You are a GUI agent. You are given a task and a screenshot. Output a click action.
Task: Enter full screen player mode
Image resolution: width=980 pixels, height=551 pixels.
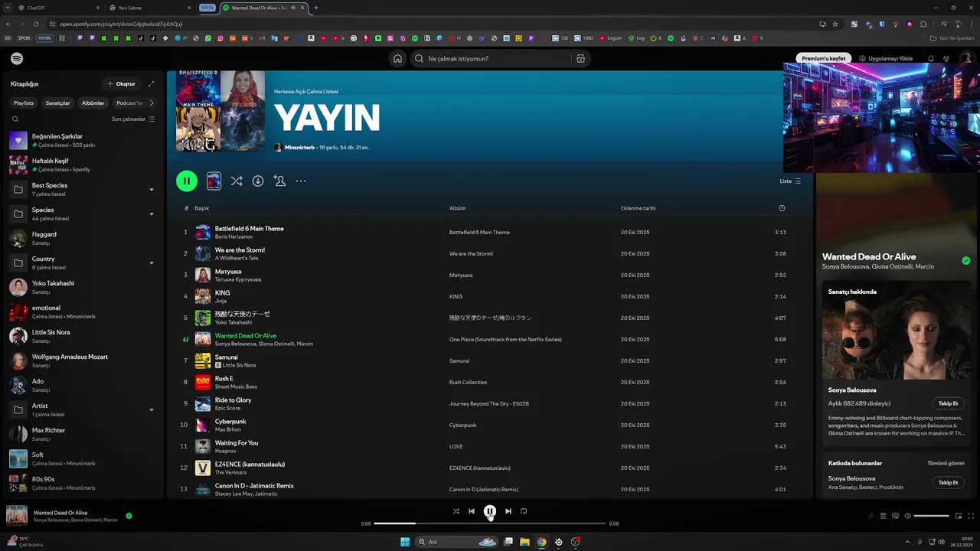pyautogui.click(x=972, y=516)
